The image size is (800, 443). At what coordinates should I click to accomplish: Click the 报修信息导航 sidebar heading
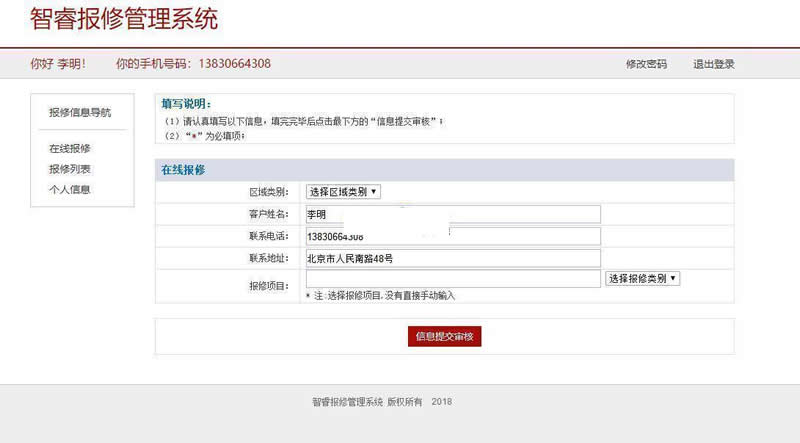pos(80,112)
